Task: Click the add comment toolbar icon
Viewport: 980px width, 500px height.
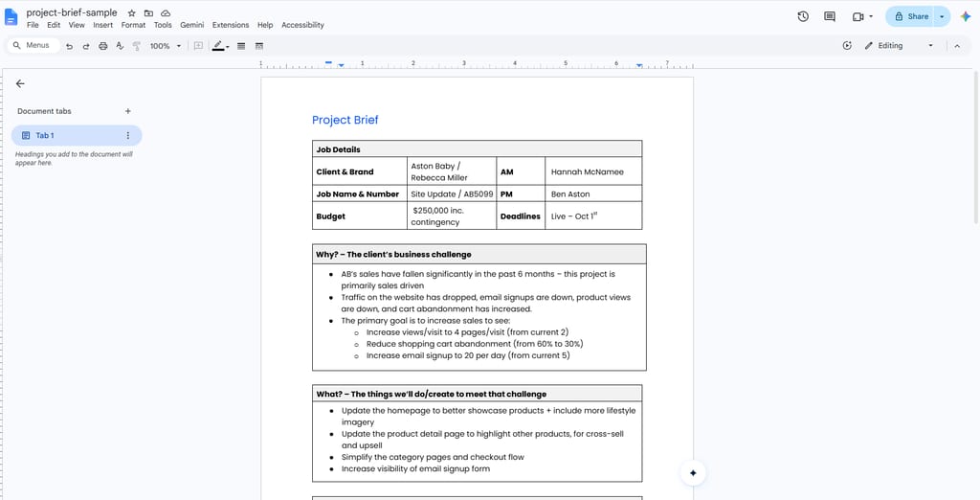Action: 198,46
